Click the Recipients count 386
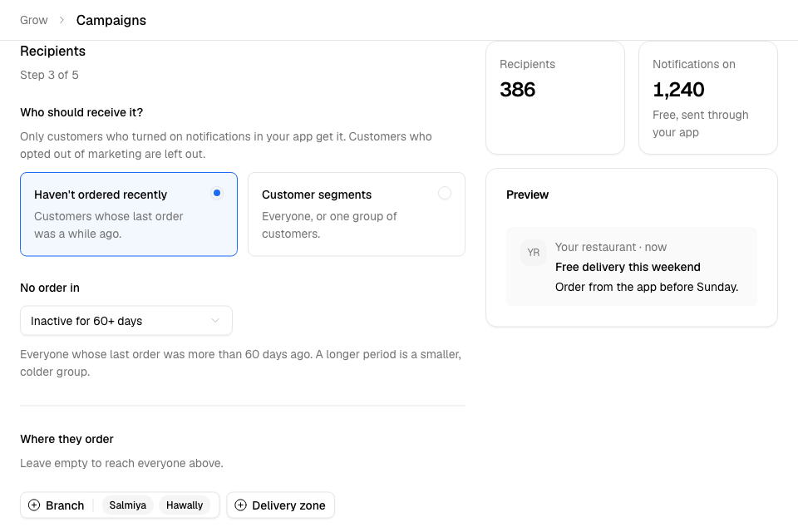Image resolution: width=798 pixels, height=532 pixels. click(518, 90)
